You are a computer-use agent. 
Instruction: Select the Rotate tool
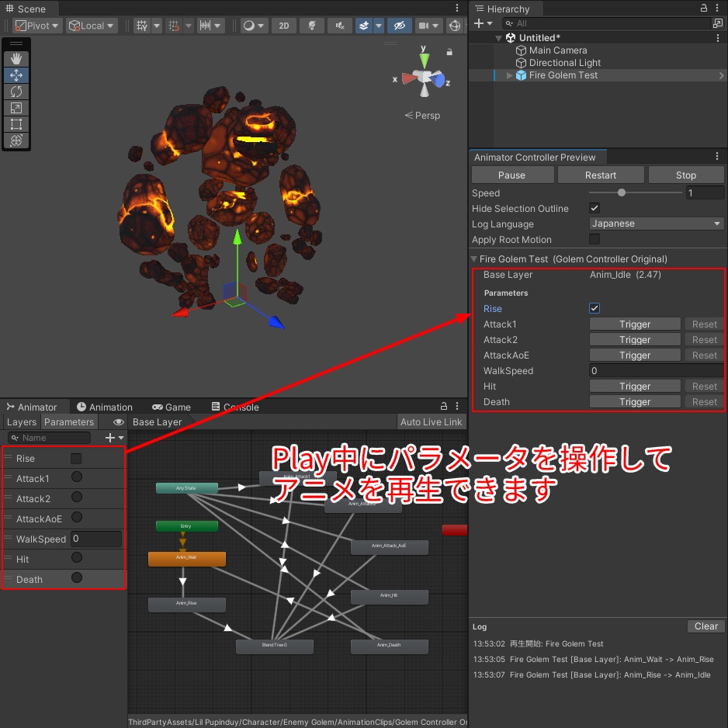(16, 92)
